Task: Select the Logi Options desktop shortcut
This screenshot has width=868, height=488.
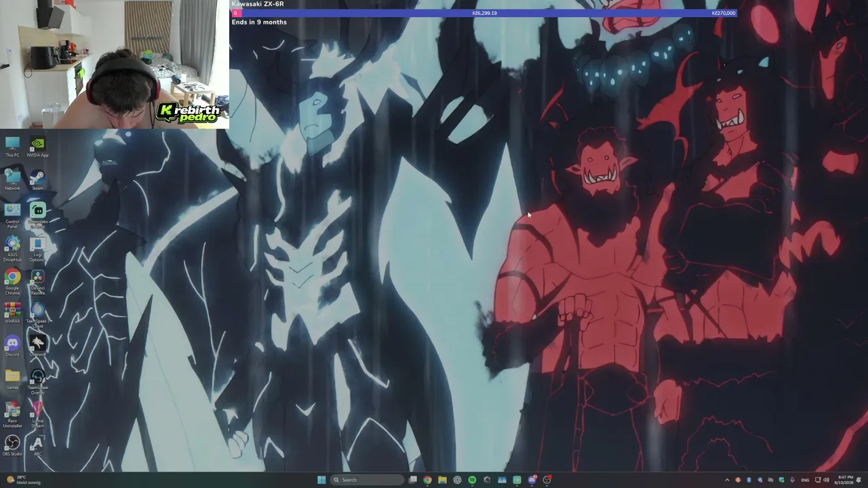Action: (37, 249)
